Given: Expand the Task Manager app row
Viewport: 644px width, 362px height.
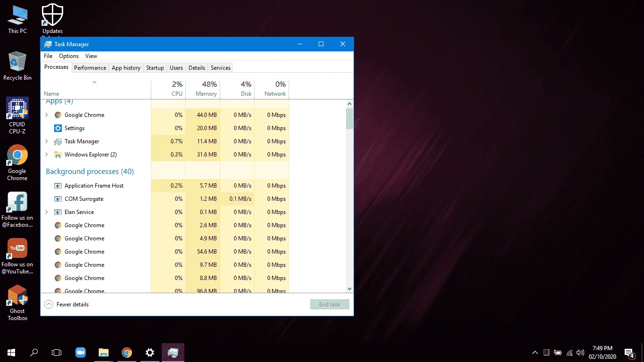Looking at the screenshot, I should pyautogui.click(x=46, y=141).
